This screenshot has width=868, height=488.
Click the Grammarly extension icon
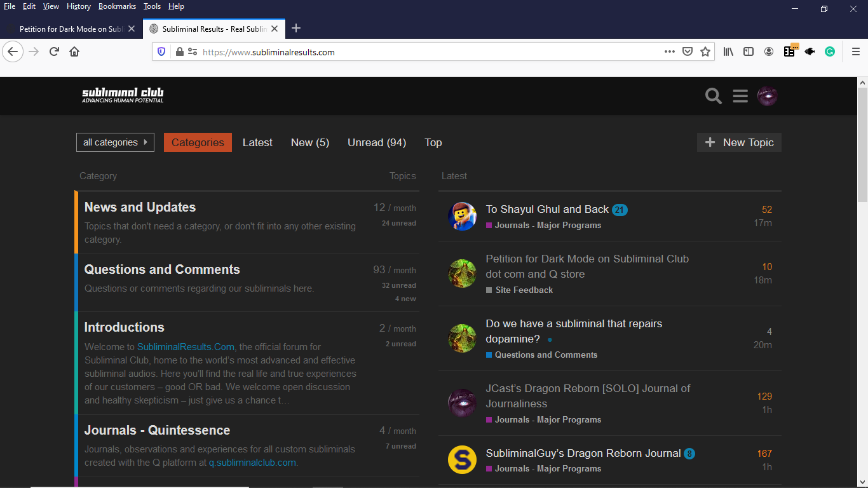point(830,51)
